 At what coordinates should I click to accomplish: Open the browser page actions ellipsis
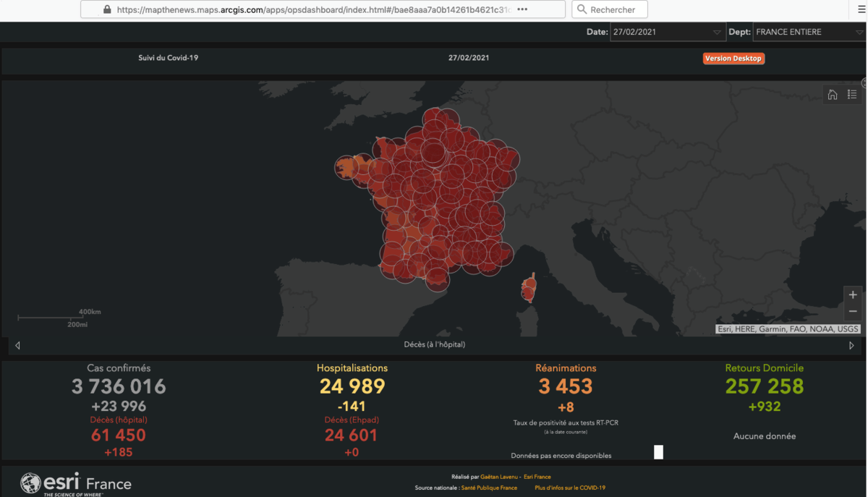(x=522, y=10)
